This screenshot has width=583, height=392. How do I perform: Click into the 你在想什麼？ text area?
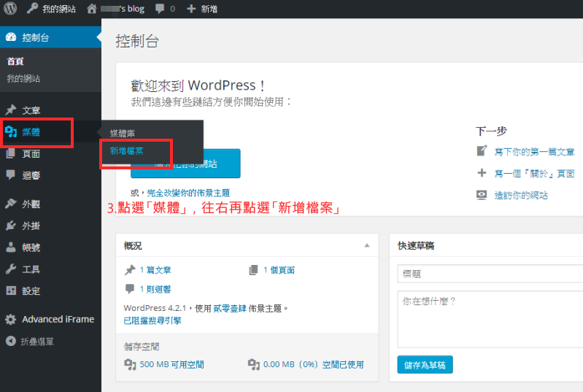tap(490, 320)
